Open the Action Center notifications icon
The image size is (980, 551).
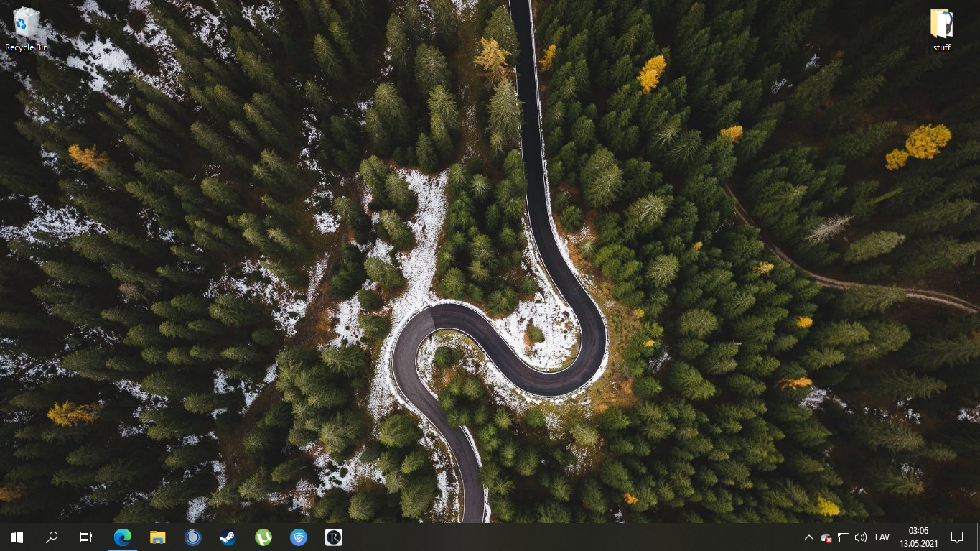[x=957, y=537]
